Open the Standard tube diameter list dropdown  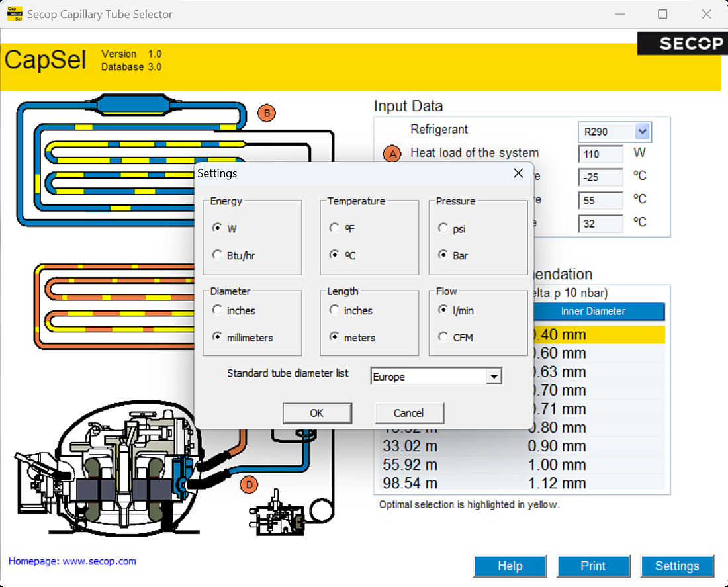(494, 376)
